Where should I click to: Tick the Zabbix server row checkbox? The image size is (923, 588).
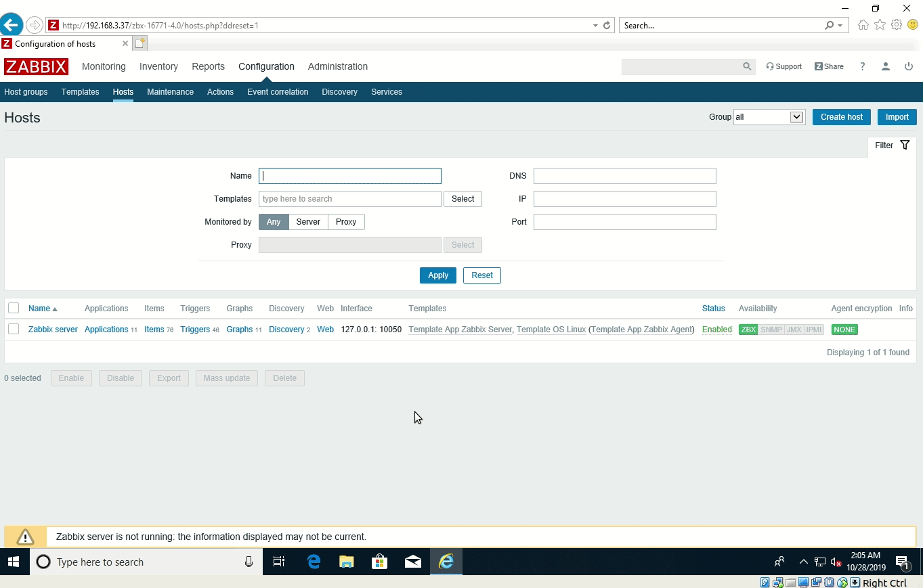tap(14, 330)
